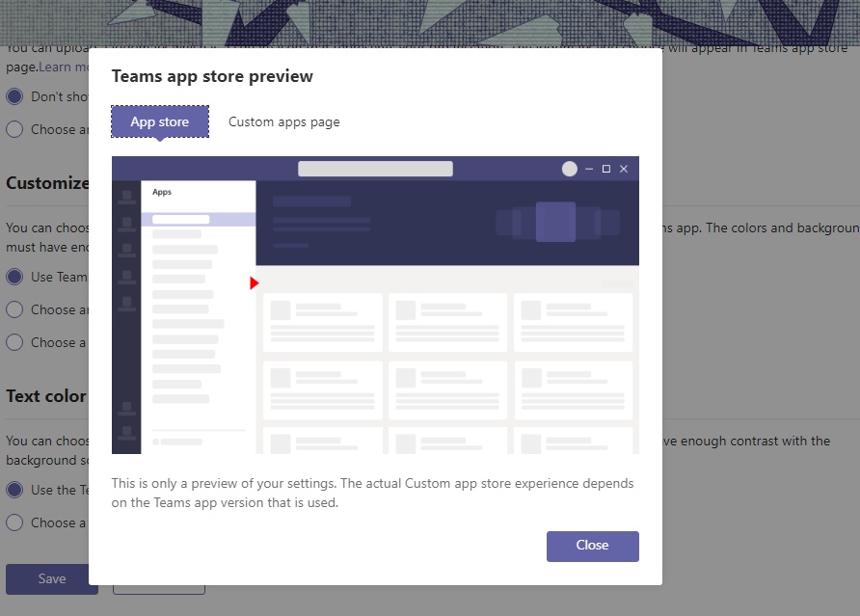
Task: Click the "Customize" heading in background
Action: 47,182
